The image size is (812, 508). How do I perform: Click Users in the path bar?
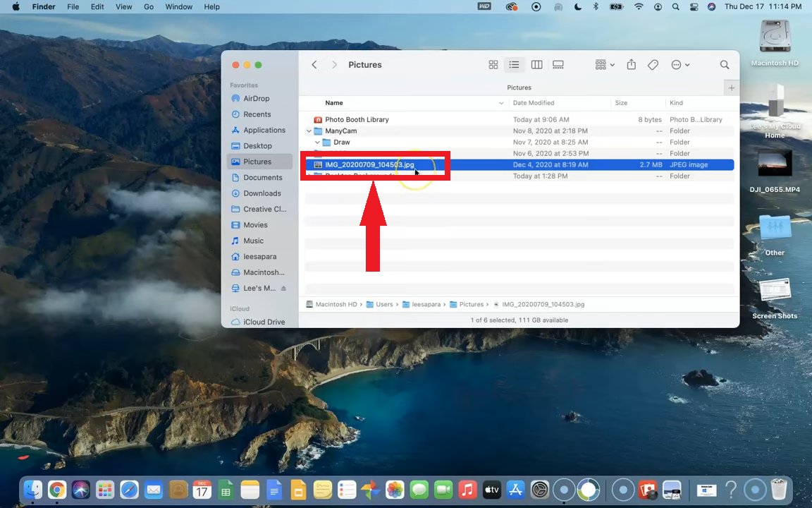coord(383,305)
